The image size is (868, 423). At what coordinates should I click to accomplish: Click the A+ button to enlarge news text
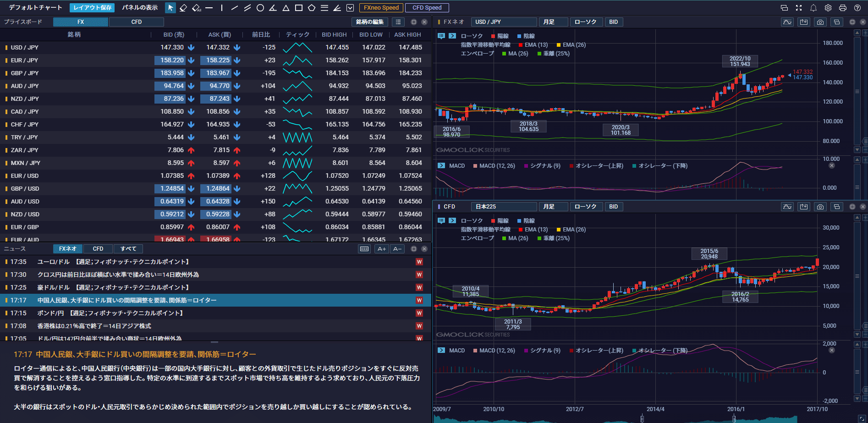pos(381,248)
